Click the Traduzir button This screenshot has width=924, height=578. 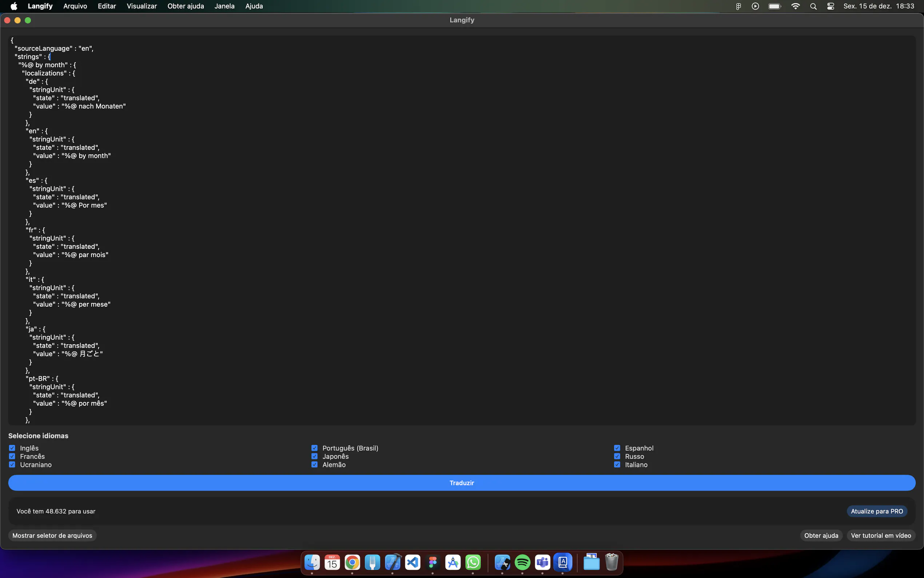462,483
